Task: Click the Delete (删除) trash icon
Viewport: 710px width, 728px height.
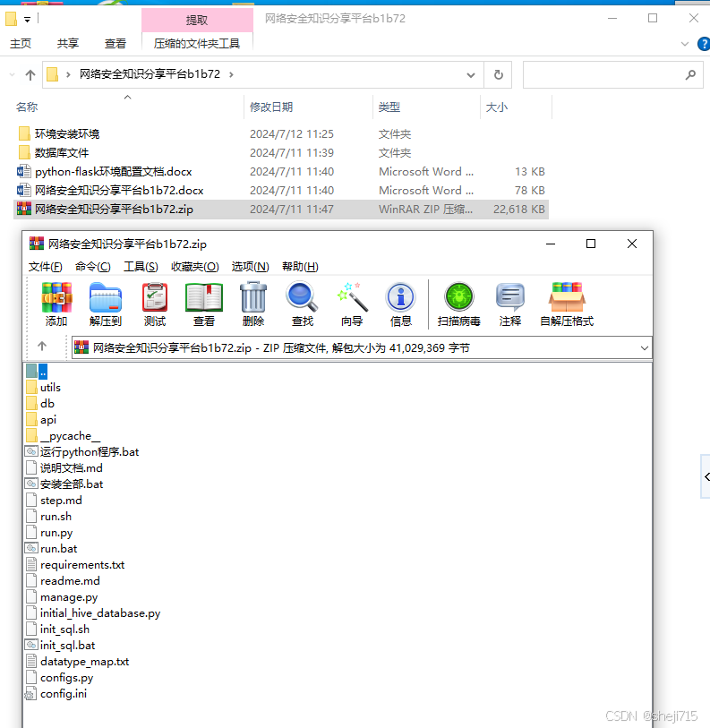Action: pos(253,304)
